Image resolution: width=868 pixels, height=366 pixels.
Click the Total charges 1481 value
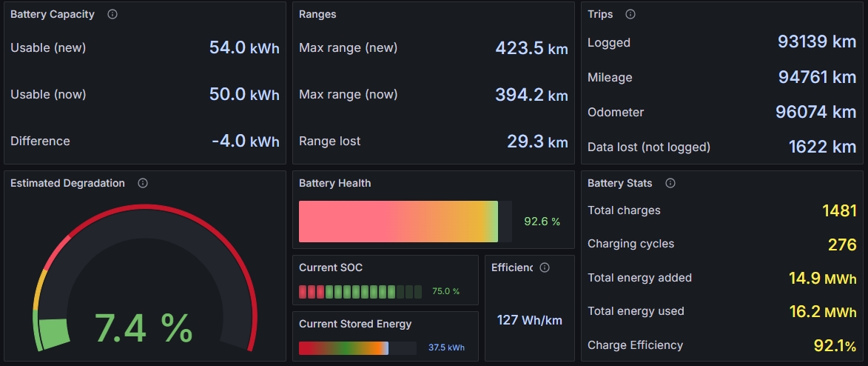click(840, 210)
